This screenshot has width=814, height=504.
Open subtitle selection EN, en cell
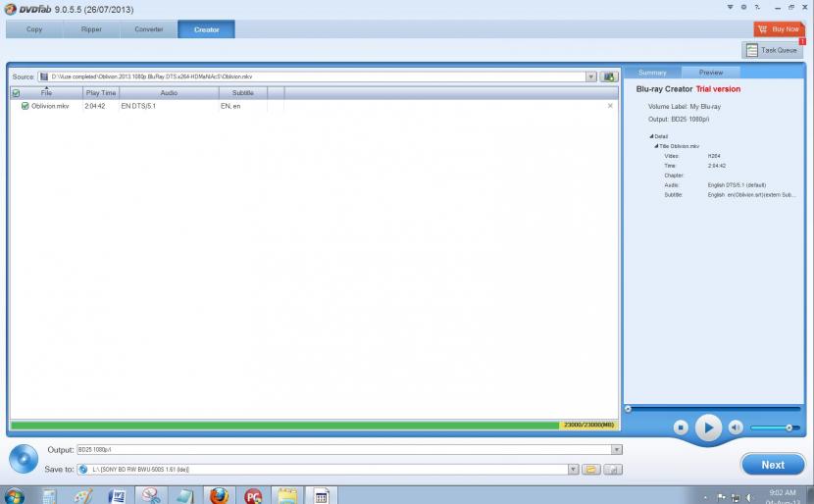click(243, 105)
